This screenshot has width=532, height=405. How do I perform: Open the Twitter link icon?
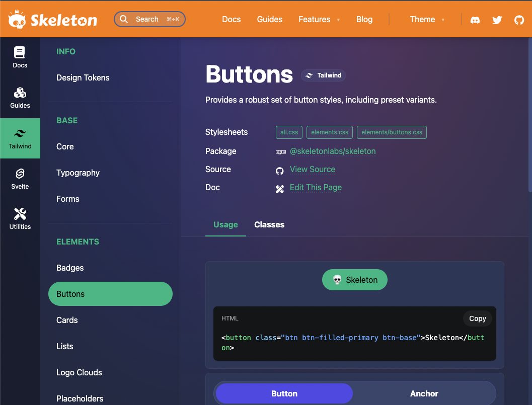click(x=497, y=20)
